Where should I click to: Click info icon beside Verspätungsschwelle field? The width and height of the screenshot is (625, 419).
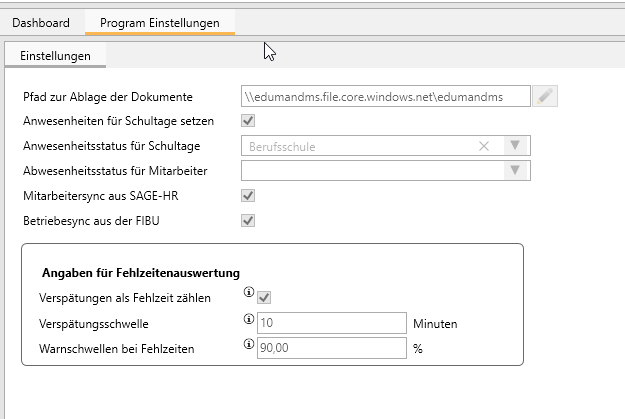click(249, 319)
